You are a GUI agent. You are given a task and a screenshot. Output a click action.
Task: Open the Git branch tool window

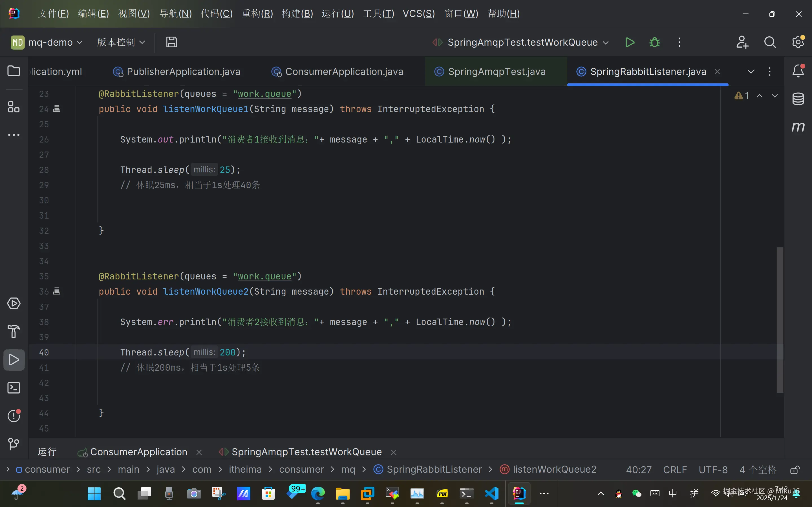click(x=14, y=444)
